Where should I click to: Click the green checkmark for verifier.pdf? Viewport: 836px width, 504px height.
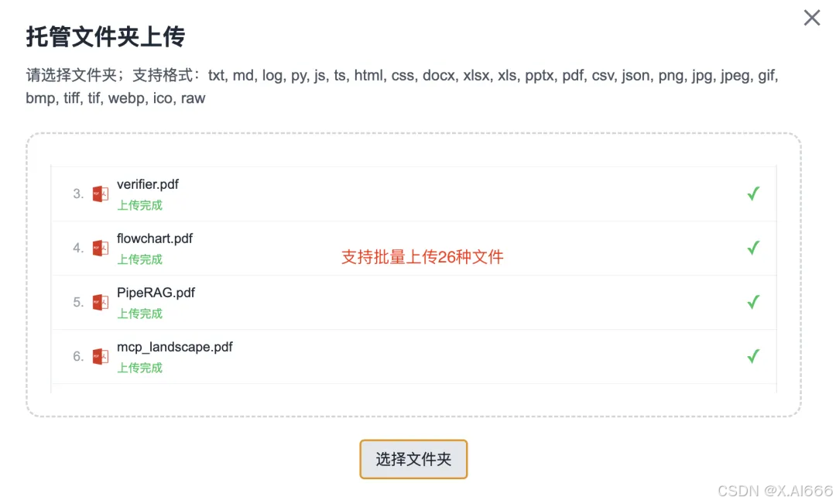(x=752, y=194)
